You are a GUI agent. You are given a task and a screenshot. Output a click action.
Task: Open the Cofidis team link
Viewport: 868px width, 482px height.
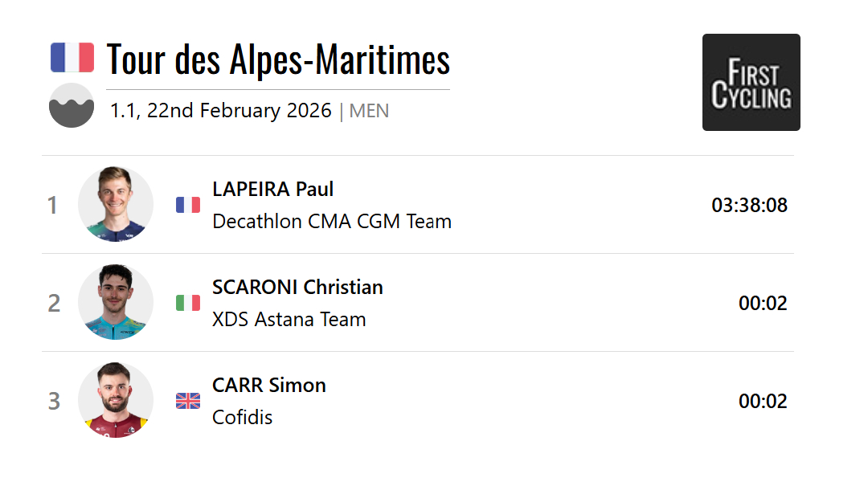click(x=243, y=417)
